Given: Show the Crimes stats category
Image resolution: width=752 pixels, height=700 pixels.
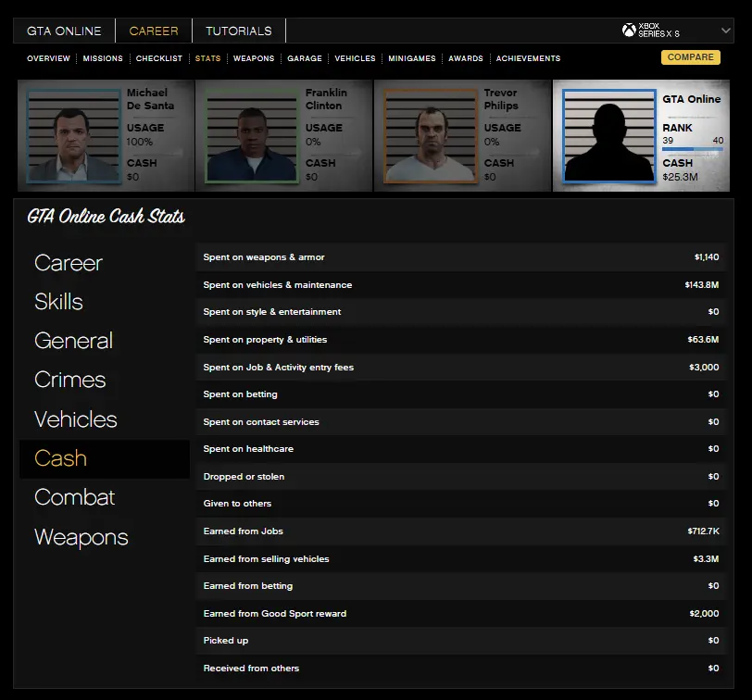Looking at the screenshot, I should 70,380.
